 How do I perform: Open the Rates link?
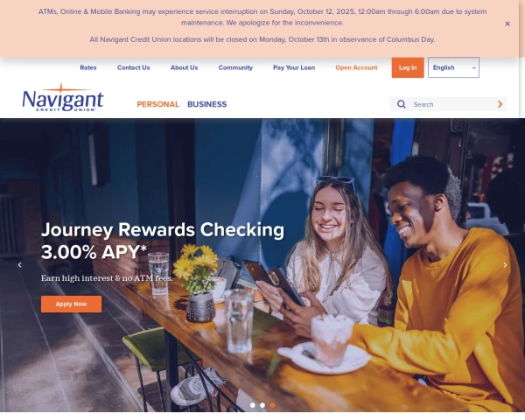coord(88,67)
